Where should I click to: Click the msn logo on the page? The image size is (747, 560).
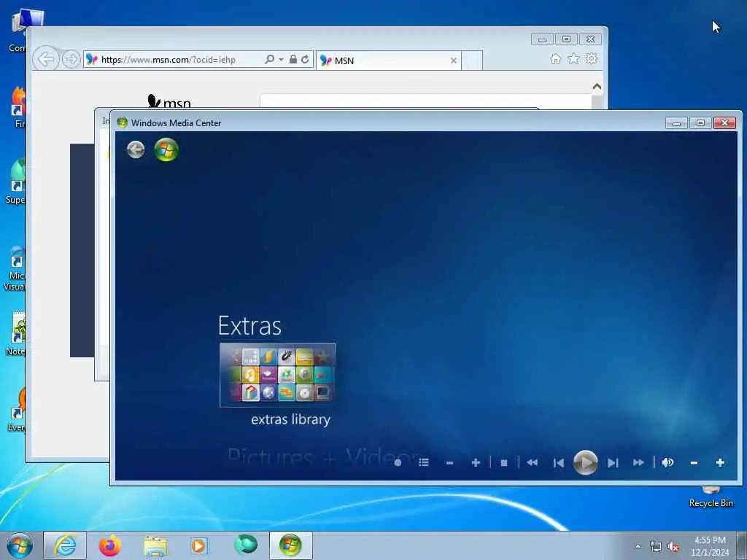(x=169, y=101)
